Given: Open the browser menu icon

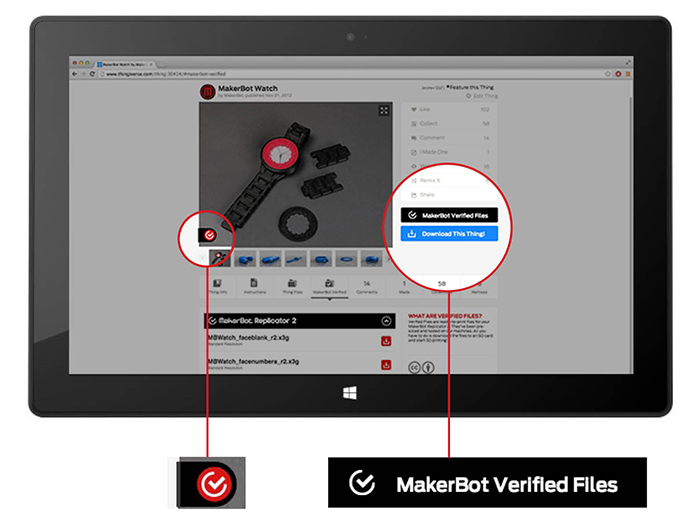Looking at the screenshot, I should point(628,74).
